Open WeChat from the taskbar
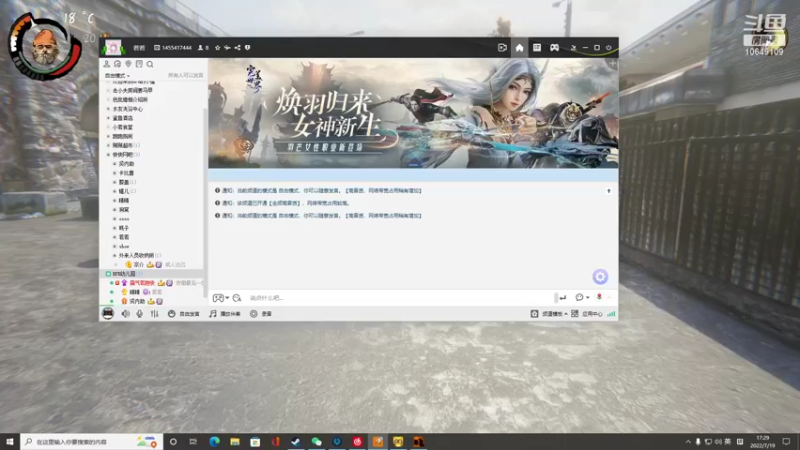The width and height of the screenshot is (800, 450). pyautogui.click(x=316, y=441)
